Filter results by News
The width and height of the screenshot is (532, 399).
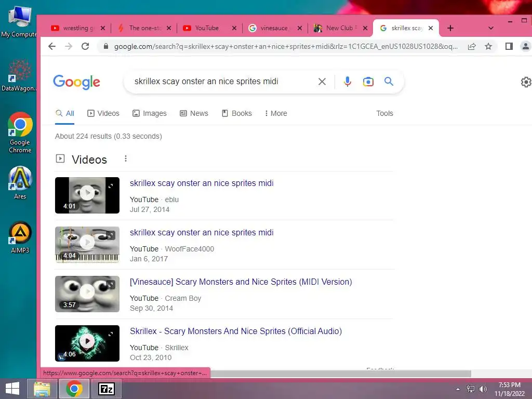pos(194,113)
